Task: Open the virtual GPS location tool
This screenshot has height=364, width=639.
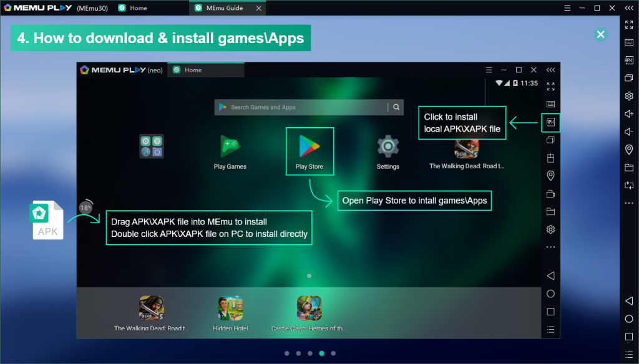Action: 629,150
